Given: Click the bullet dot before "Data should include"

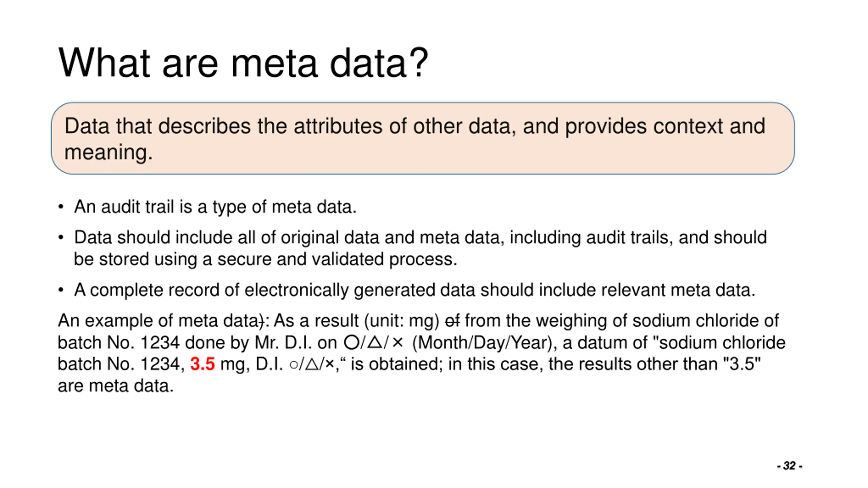Looking at the screenshot, I should tap(61, 238).
